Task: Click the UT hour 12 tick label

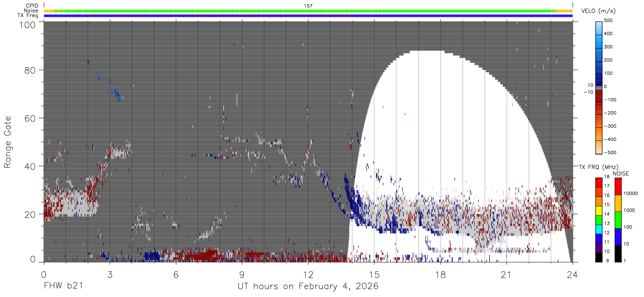Action: 308,274
